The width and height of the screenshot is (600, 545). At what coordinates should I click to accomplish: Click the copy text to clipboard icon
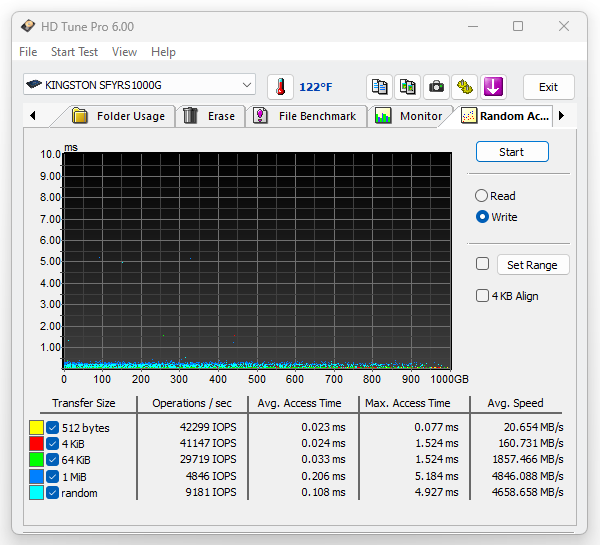379,87
